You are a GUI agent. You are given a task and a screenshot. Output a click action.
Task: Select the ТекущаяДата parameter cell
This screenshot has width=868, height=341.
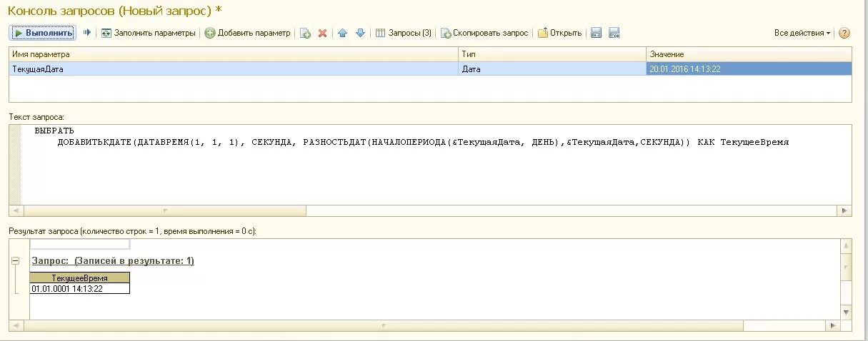[233, 69]
